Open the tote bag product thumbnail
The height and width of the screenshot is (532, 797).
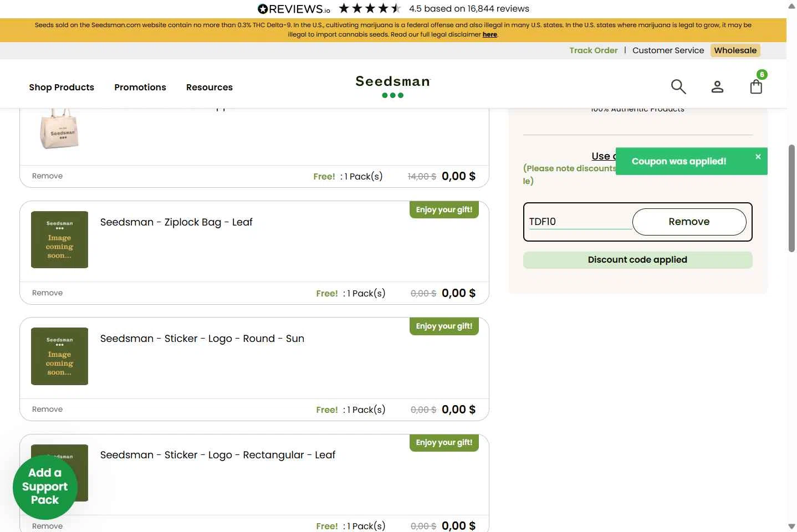[60, 129]
